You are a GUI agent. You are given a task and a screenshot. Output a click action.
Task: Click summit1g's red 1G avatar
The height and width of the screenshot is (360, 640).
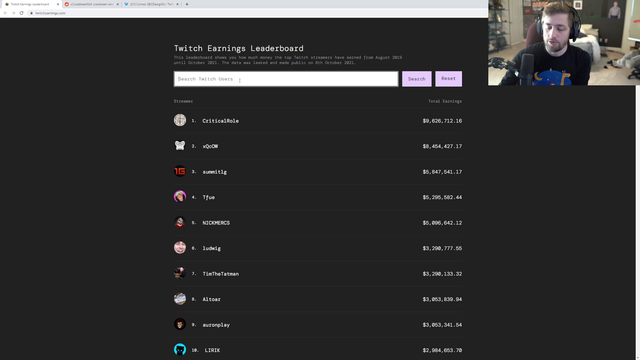coord(180,171)
